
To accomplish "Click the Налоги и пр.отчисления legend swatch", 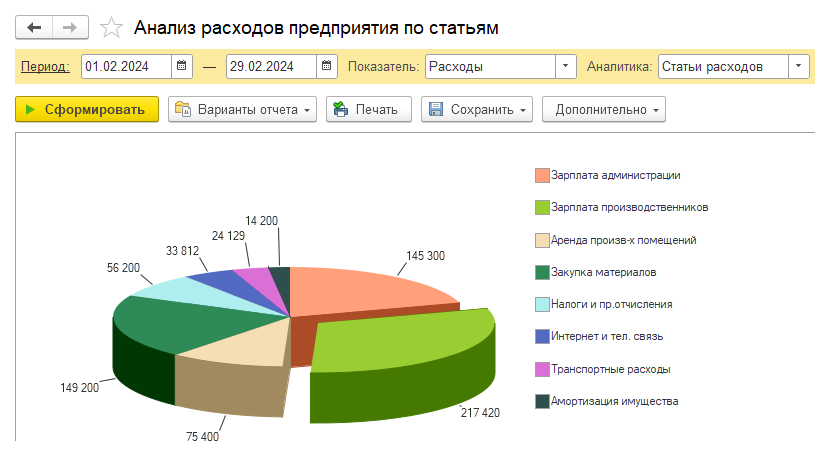I will click(x=542, y=304).
